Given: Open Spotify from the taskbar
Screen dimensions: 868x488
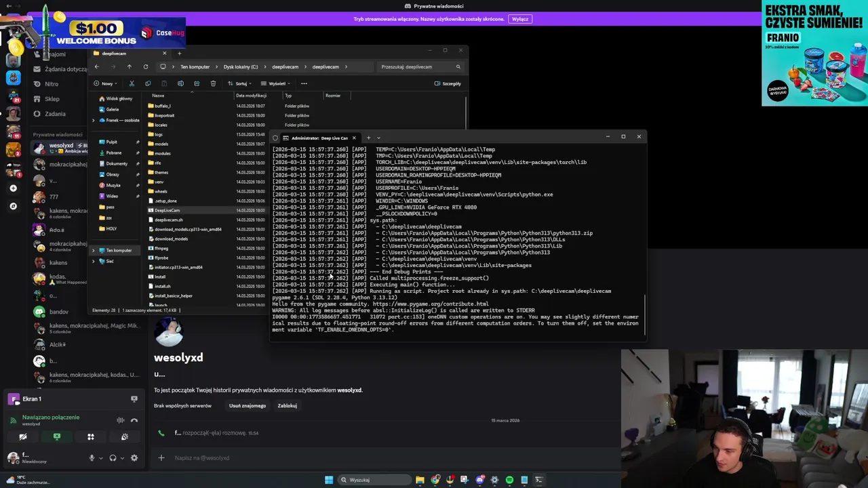Looking at the screenshot, I should click(509, 480).
